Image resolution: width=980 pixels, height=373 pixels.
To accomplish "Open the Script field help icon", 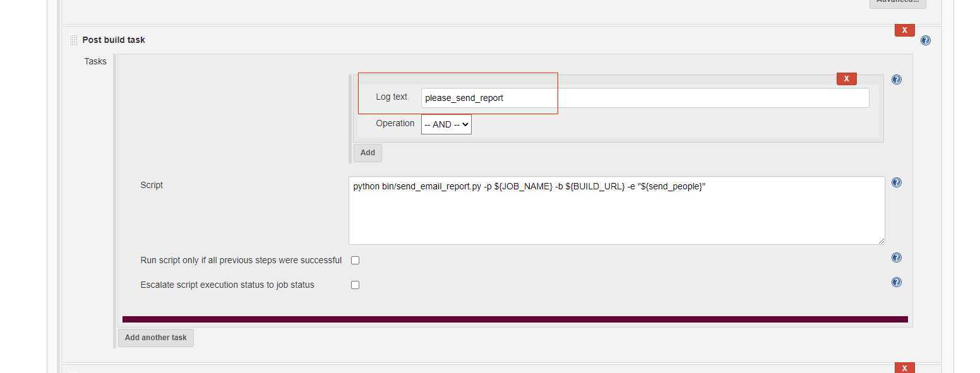I will click(x=897, y=182).
